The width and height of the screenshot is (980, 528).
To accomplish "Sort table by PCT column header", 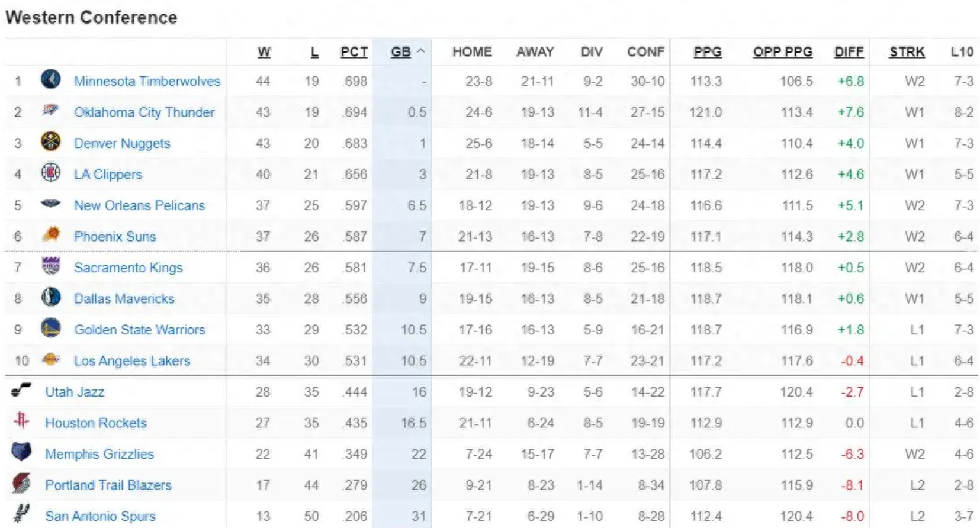I will click(x=354, y=52).
